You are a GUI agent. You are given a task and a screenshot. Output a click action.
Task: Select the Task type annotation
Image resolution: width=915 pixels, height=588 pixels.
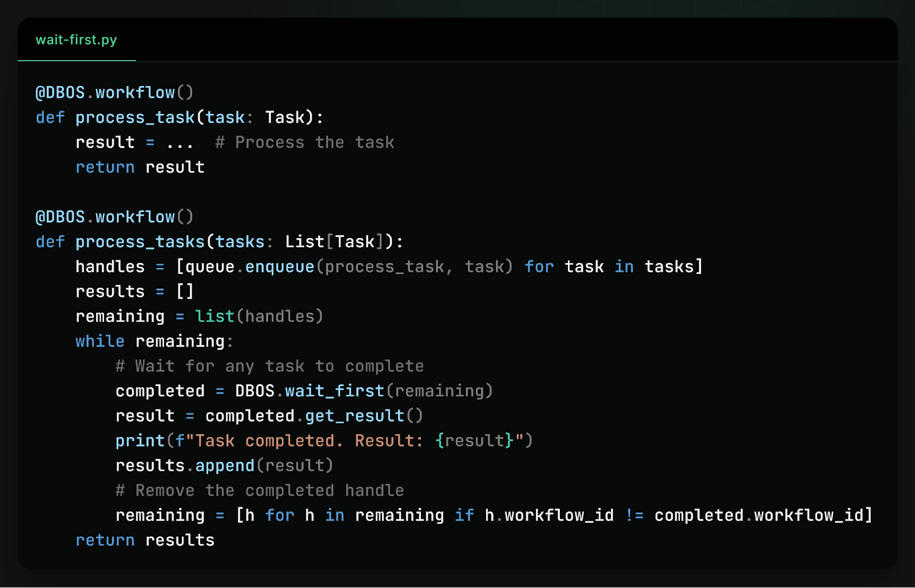(x=286, y=117)
